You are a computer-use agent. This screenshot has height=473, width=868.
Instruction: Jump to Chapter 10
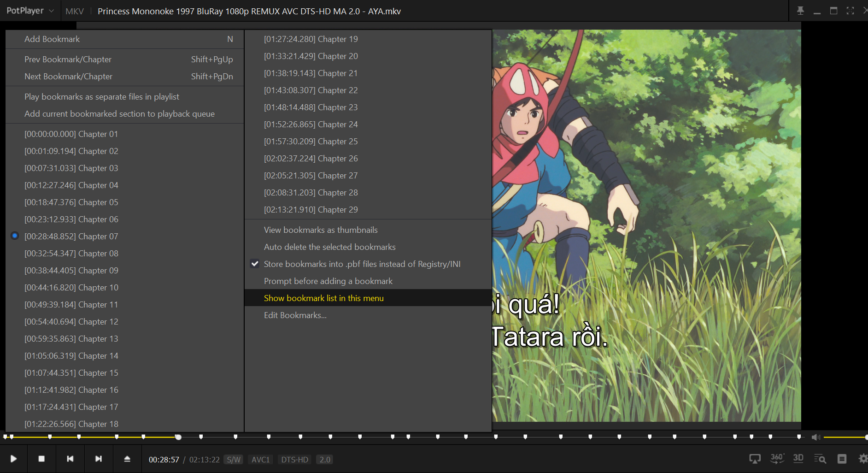[124, 288]
